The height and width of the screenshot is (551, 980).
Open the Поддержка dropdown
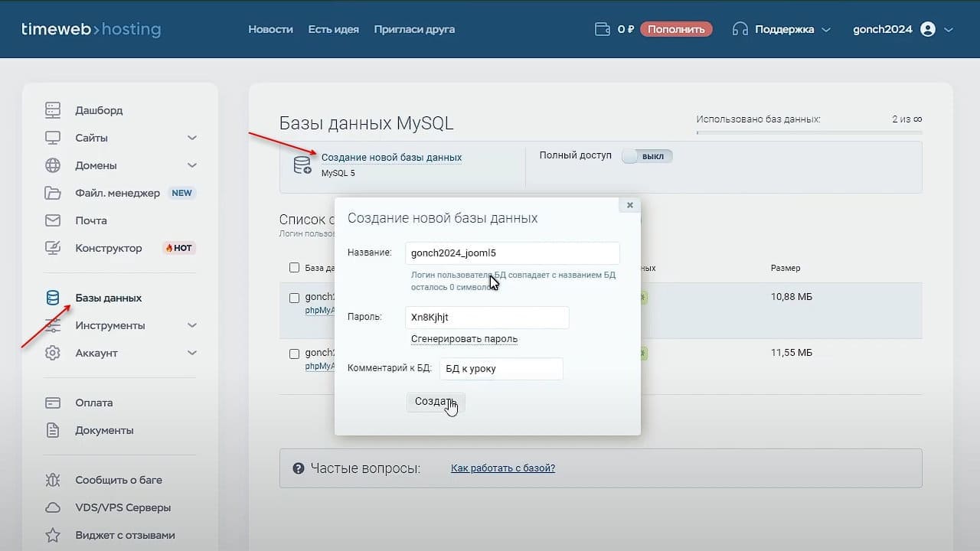pyautogui.click(x=781, y=29)
